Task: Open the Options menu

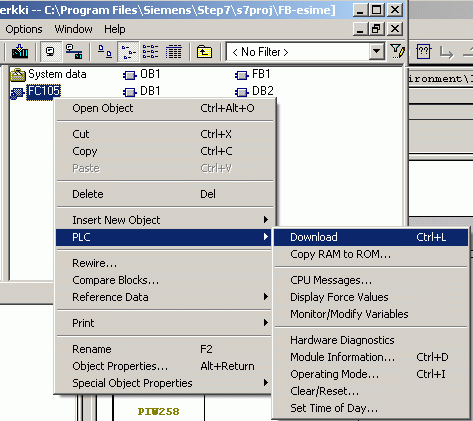Action: coord(24,29)
